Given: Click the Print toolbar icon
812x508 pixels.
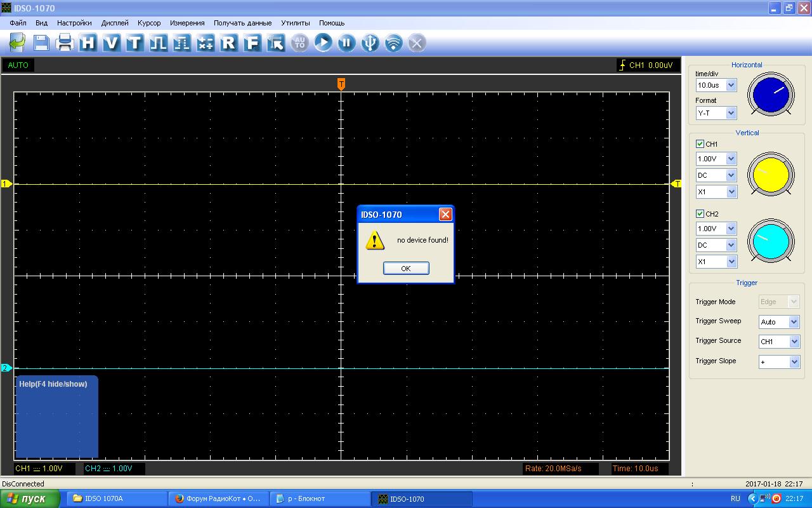Looking at the screenshot, I should click(65, 43).
